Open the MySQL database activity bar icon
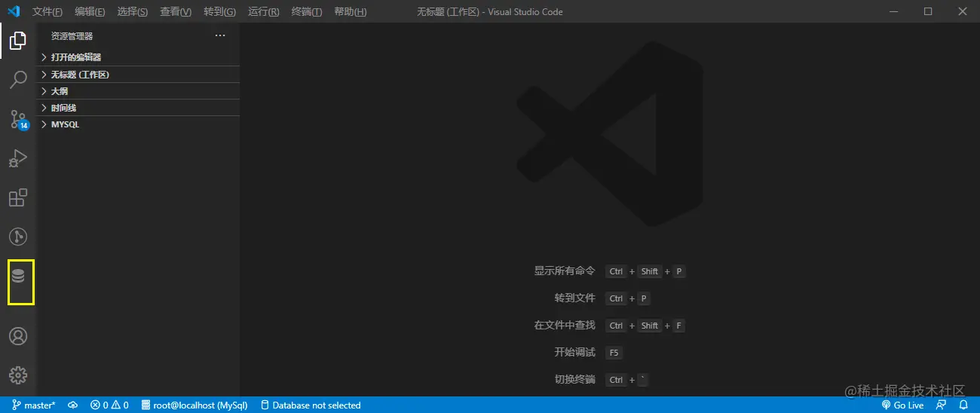The width and height of the screenshot is (980, 413). (18, 276)
